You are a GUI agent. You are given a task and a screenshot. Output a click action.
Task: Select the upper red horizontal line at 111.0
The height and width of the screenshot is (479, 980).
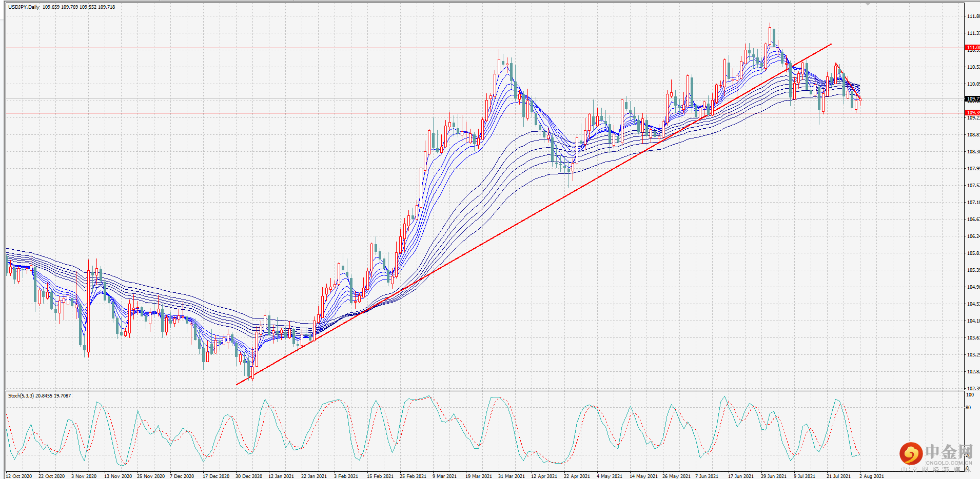485,48
